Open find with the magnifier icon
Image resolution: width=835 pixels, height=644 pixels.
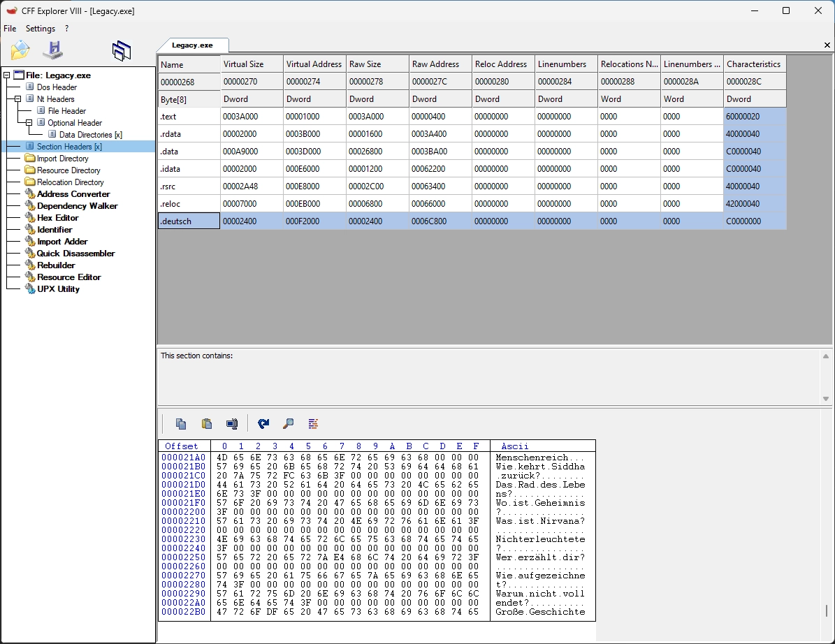point(288,424)
